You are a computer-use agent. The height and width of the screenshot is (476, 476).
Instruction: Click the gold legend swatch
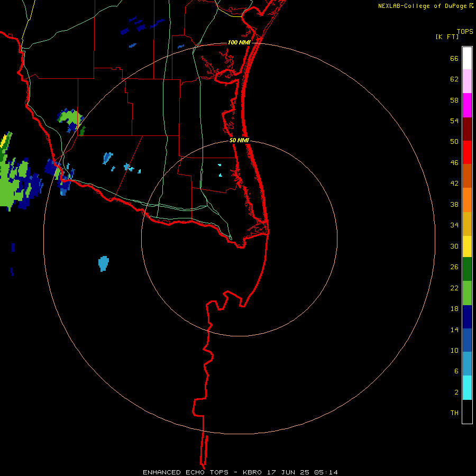[467, 224]
